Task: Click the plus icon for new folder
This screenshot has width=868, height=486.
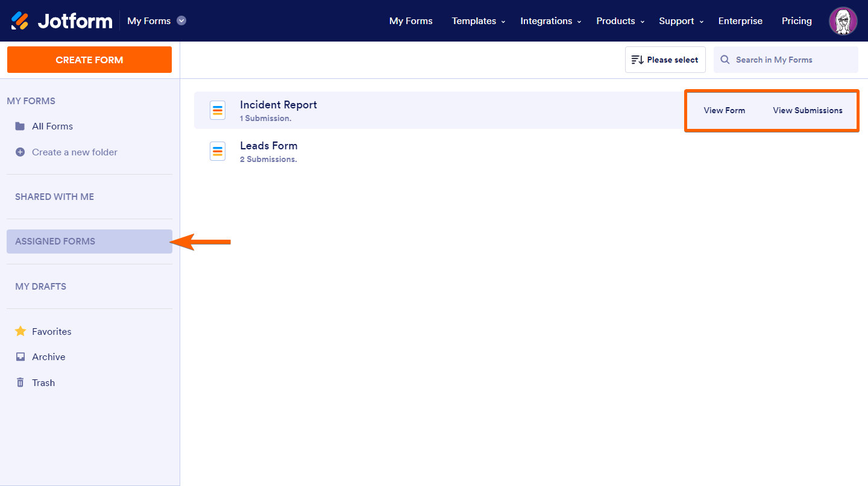Action: (20, 152)
